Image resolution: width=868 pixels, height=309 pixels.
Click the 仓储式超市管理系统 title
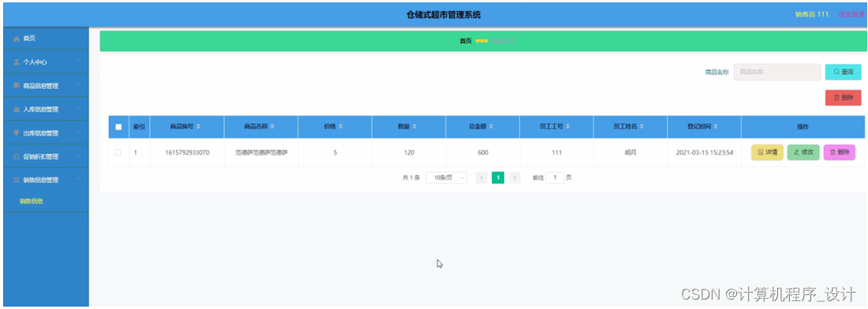[x=443, y=15]
